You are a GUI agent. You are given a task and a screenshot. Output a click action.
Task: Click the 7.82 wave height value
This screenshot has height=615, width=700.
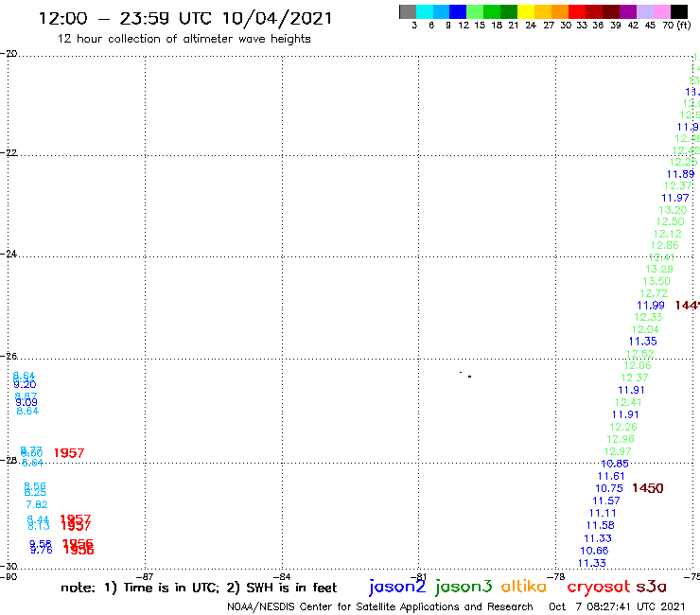coord(37,504)
